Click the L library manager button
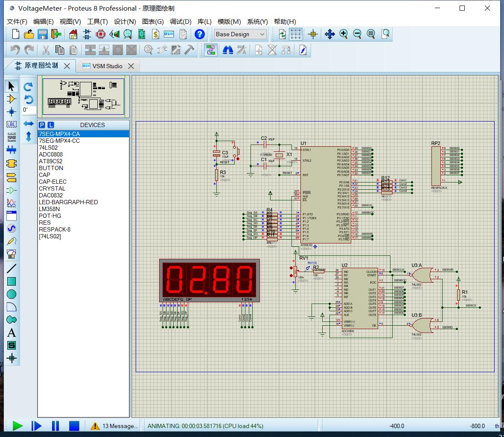 click(51, 125)
